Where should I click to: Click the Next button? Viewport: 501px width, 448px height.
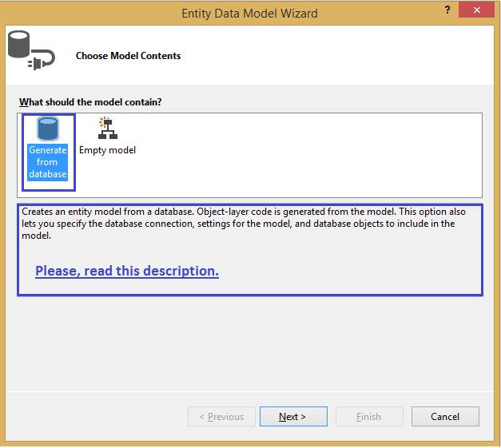[293, 416]
